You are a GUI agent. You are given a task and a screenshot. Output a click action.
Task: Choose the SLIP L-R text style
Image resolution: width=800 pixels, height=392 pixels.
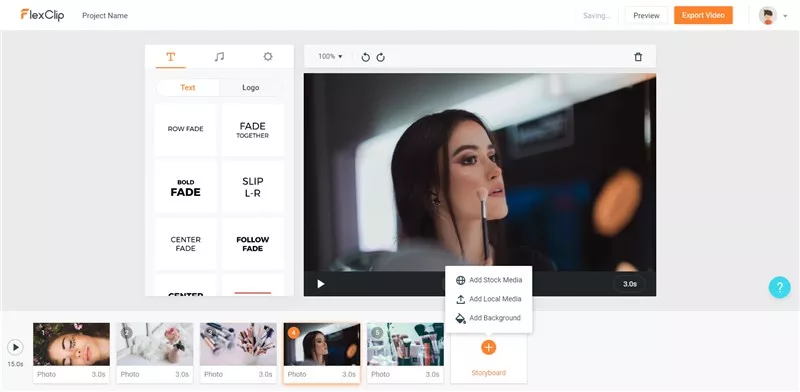point(253,187)
